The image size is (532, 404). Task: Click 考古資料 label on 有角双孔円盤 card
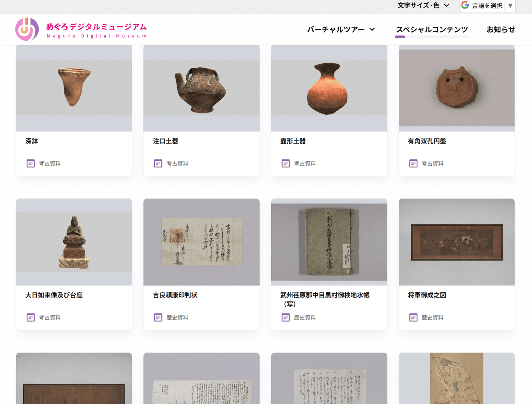433,163
